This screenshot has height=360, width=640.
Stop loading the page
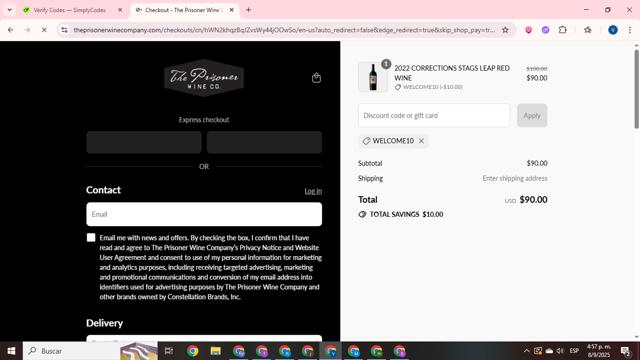pos(44,30)
